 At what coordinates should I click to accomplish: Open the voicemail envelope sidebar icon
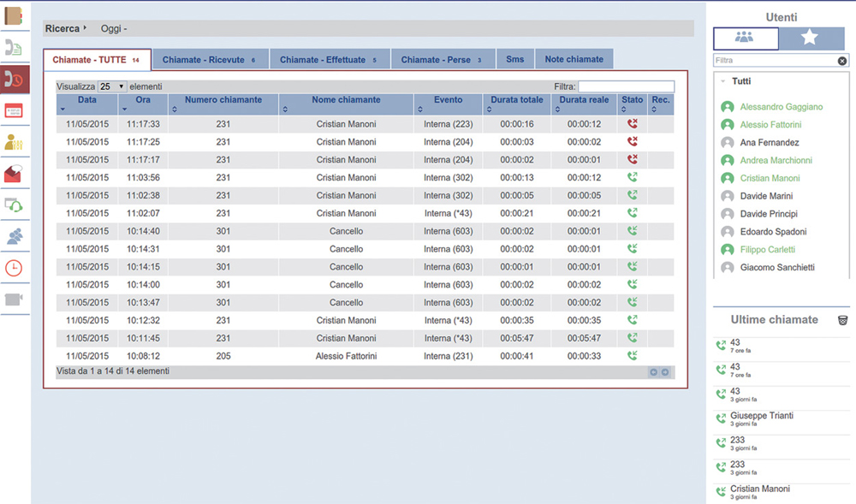[15, 174]
